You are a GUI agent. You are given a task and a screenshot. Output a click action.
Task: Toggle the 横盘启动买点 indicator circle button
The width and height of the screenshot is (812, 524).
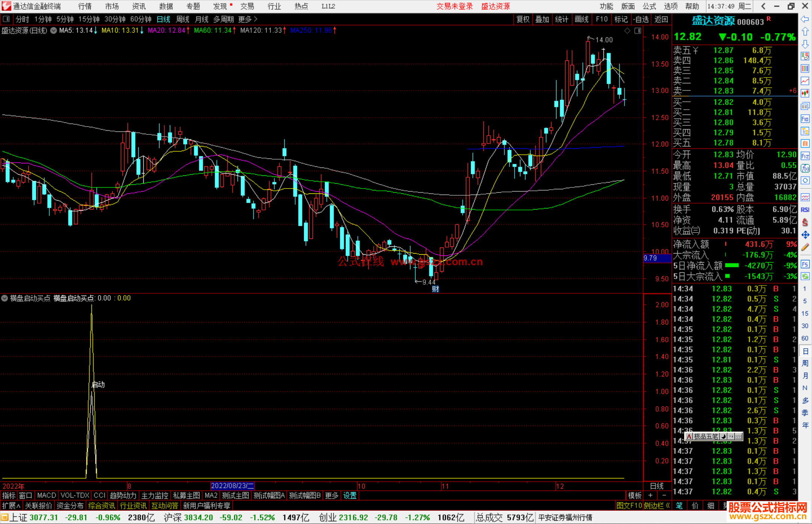pos(5,298)
